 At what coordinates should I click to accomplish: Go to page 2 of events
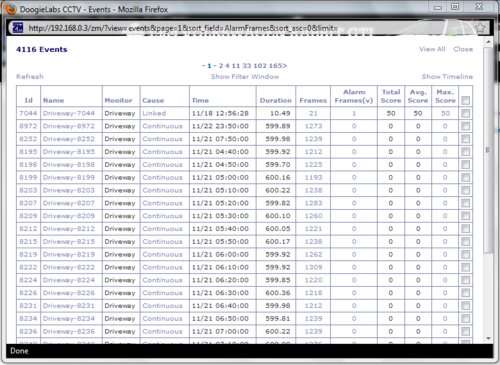[221, 66]
